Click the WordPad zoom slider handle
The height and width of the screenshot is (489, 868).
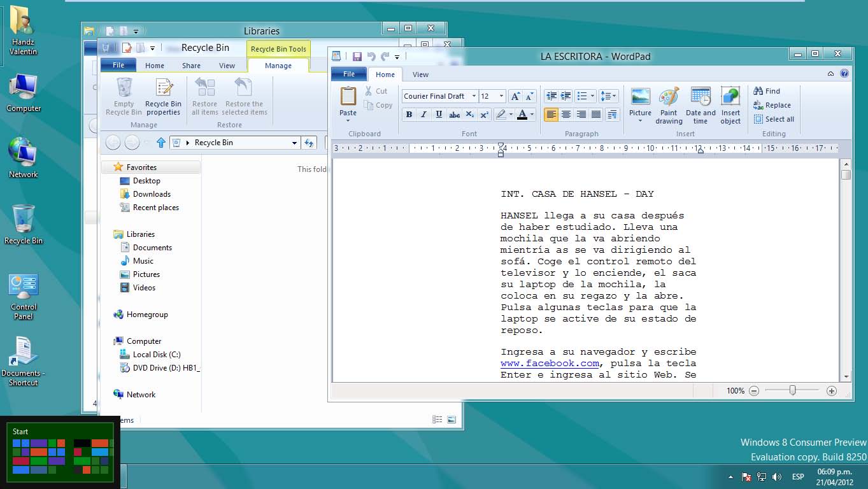792,390
